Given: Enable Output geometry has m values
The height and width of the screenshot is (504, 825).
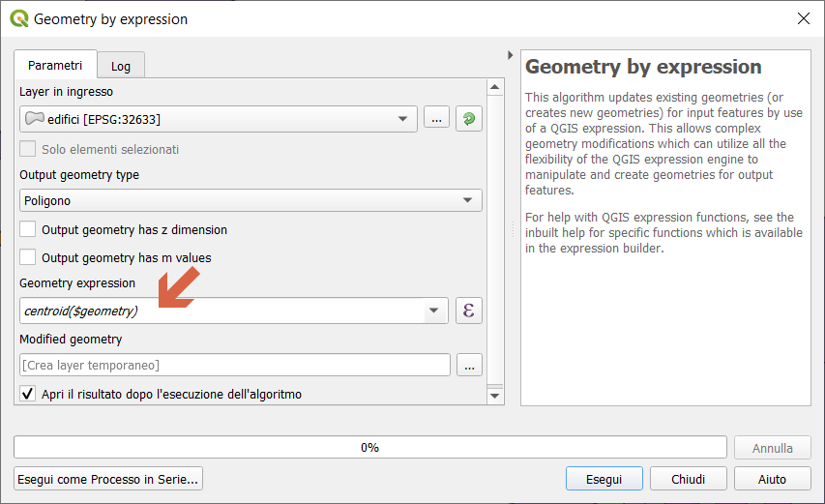Looking at the screenshot, I should pos(28,257).
